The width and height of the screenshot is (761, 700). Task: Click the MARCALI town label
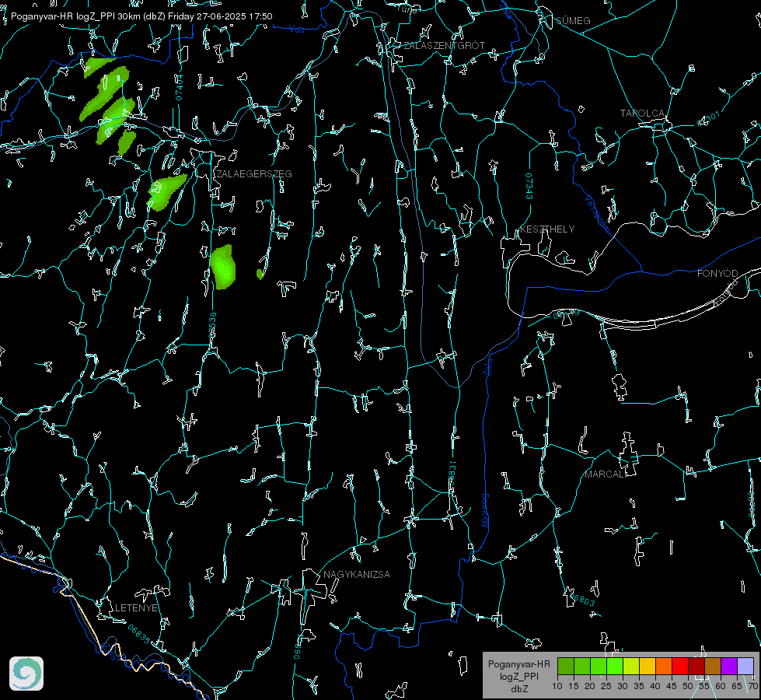606,474
